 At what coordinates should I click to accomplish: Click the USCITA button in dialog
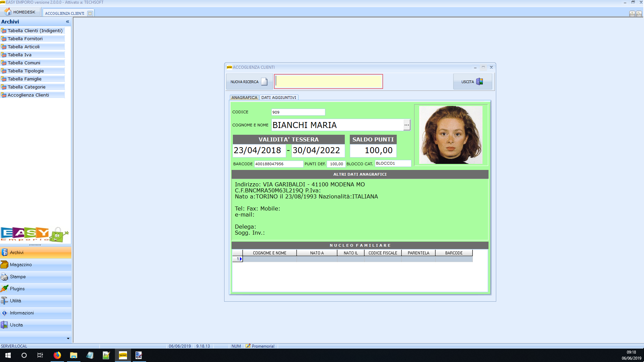[472, 82]
